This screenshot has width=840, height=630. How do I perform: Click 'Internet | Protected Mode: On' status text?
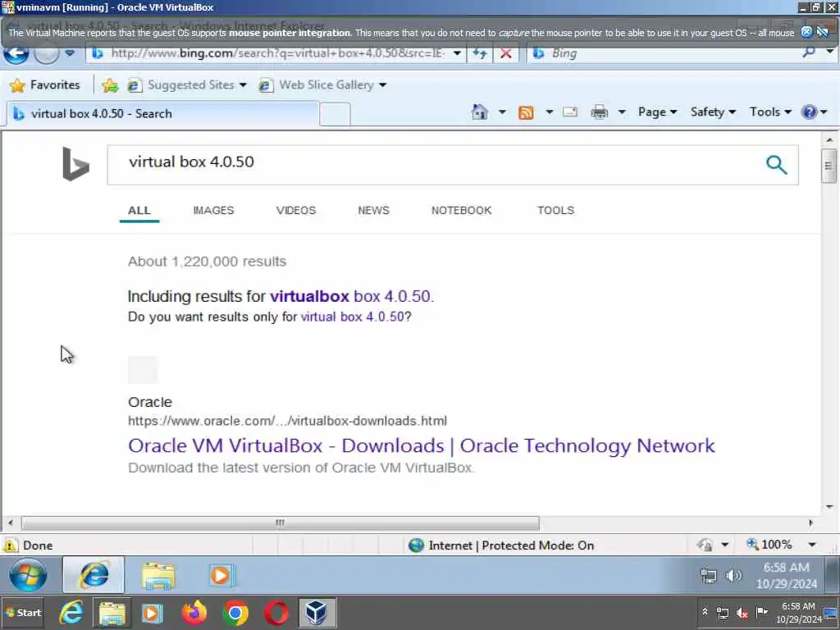click(x=511, y=546)
